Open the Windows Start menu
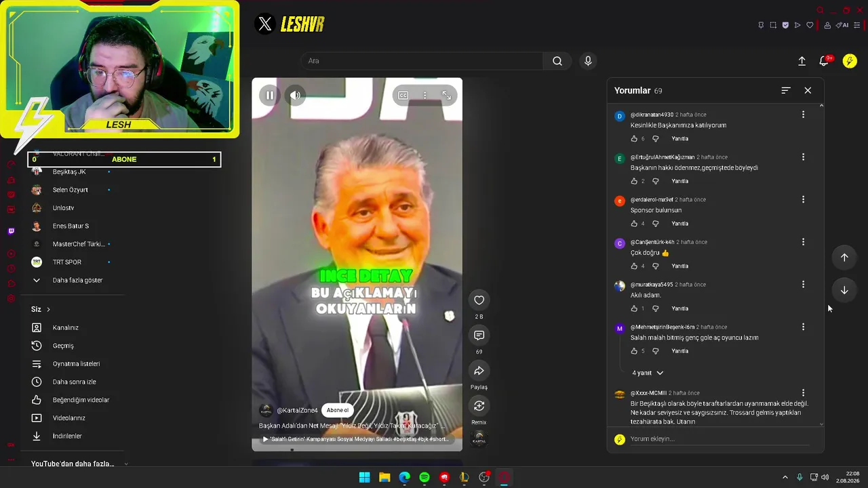The height and width of the screenshot is (488, 868). pyautogui.click(x=364, y=477)
